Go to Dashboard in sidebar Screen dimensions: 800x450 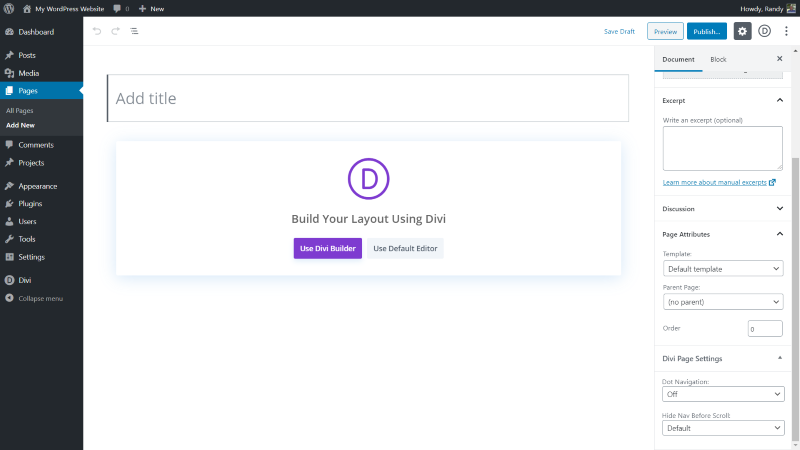click(41, 32)
